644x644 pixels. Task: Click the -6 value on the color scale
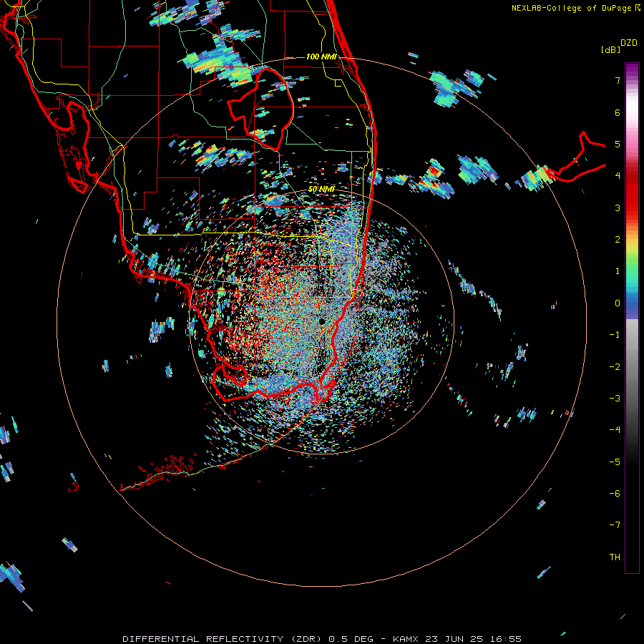click(x=615, y=493)
